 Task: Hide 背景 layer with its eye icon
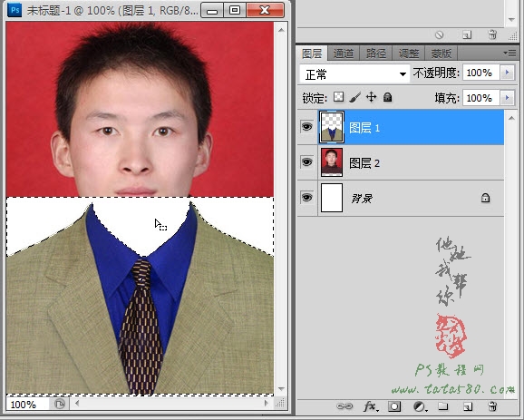[x=306, y=197]
